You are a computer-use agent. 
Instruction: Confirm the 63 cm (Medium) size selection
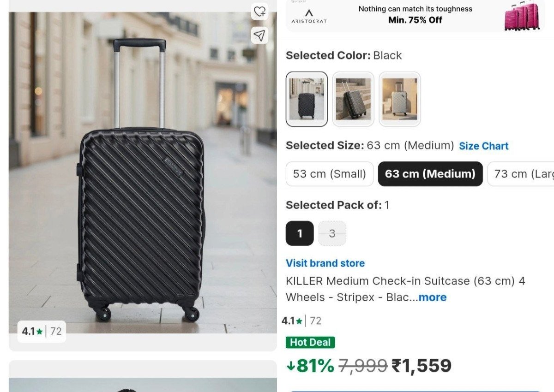pos(430,174)
